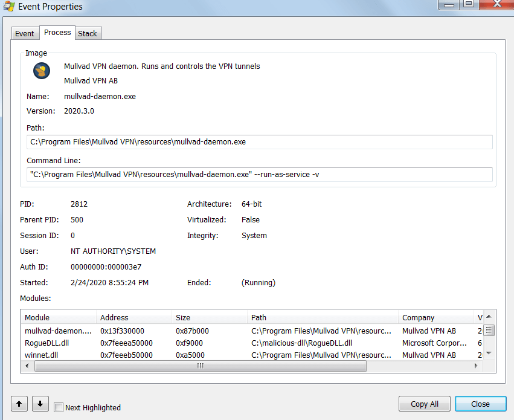
Task: Go to next event with down arrow button
Action: [x=40, y=404]
